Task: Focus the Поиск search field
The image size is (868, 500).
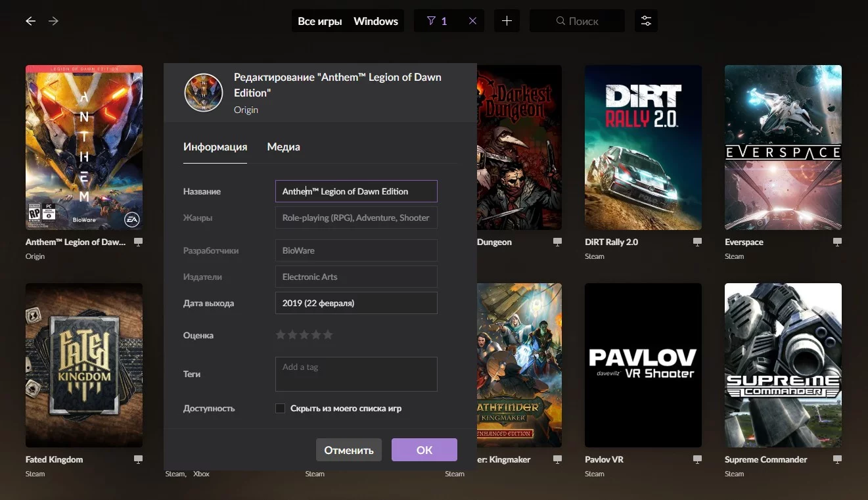Action: (x=577, y=21)
